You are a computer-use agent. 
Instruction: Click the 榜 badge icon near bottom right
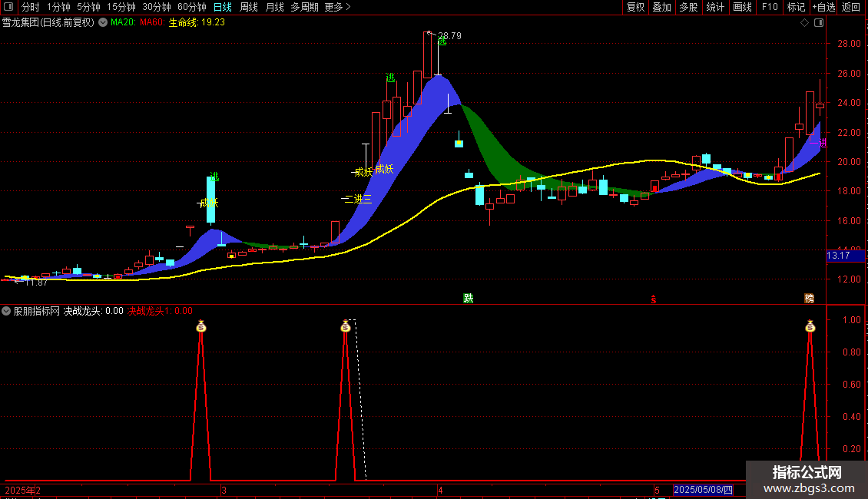click(809, 298)
